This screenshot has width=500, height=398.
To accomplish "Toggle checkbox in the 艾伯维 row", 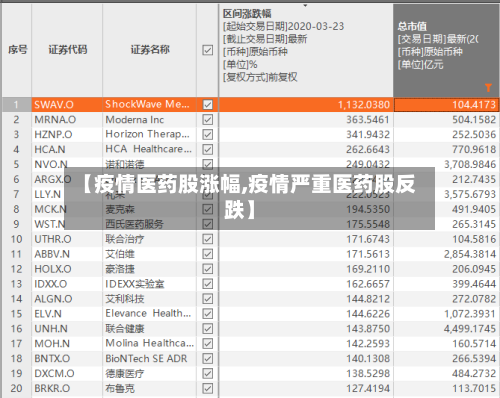I will coord(208,254).
